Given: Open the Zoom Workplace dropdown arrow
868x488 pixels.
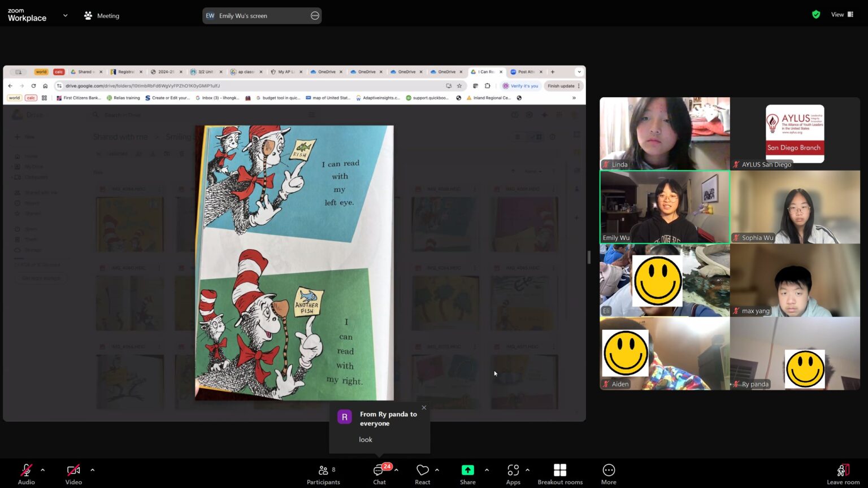Looking at the screenshot, I should pos(65,15).
